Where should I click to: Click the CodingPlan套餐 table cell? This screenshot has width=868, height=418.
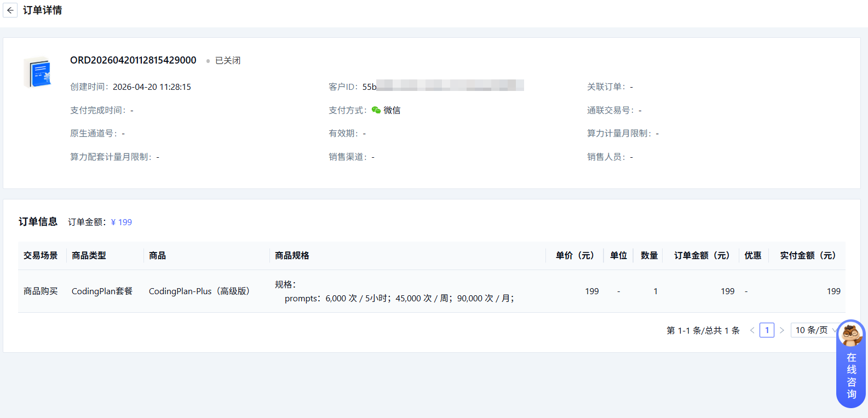102,291
